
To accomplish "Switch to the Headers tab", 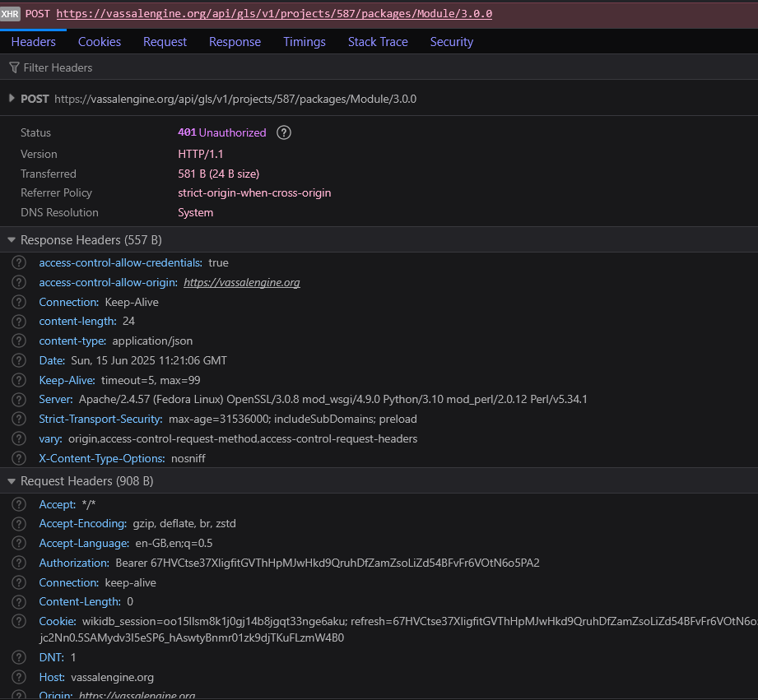I will [x=34, y=42].
